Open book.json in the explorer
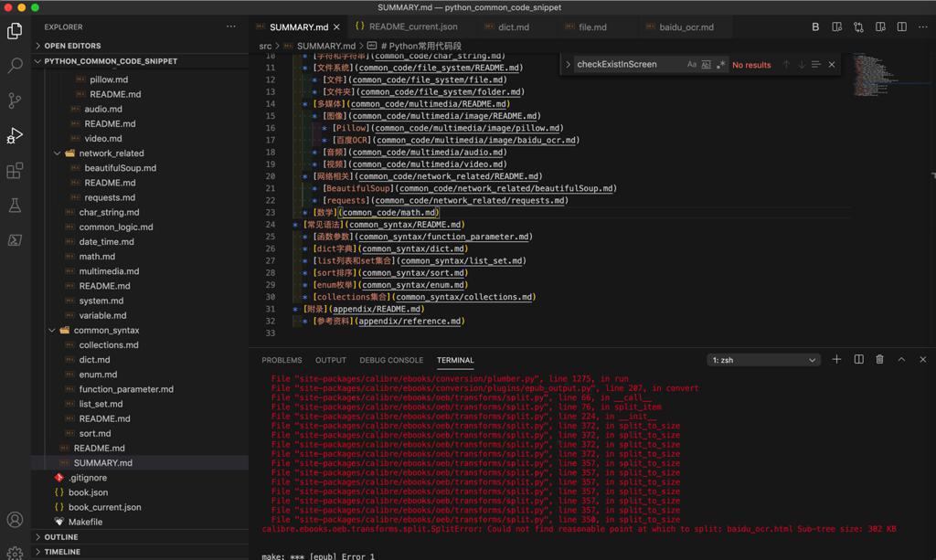936x560 pixels. pos(88,492)
